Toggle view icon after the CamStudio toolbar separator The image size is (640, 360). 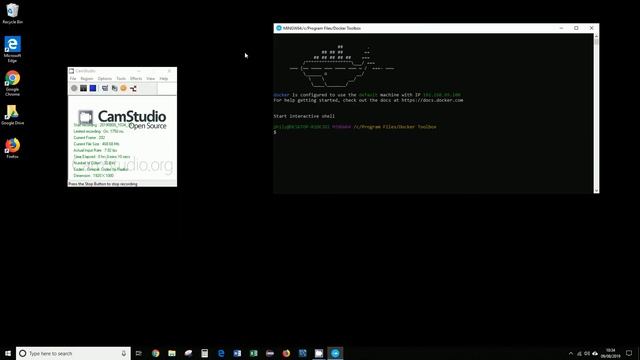(105, 88)
